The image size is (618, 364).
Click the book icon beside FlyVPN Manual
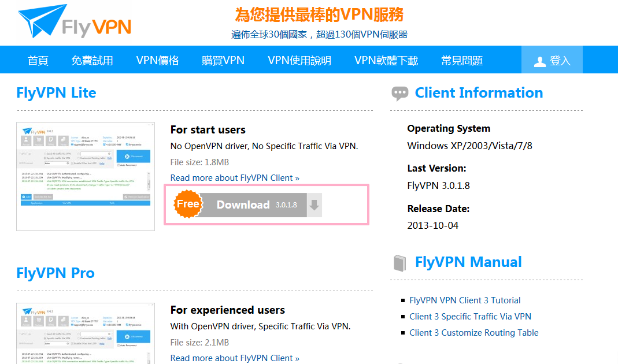[x=399, y=263]
